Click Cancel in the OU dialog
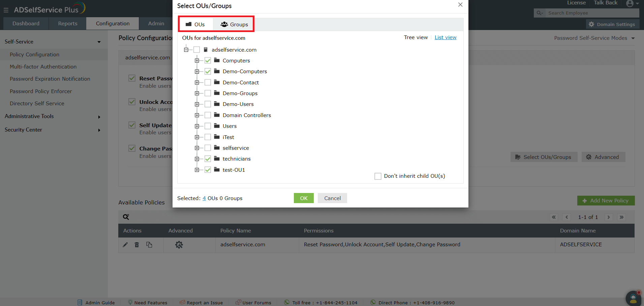644x306 pixels. [332, 198]
